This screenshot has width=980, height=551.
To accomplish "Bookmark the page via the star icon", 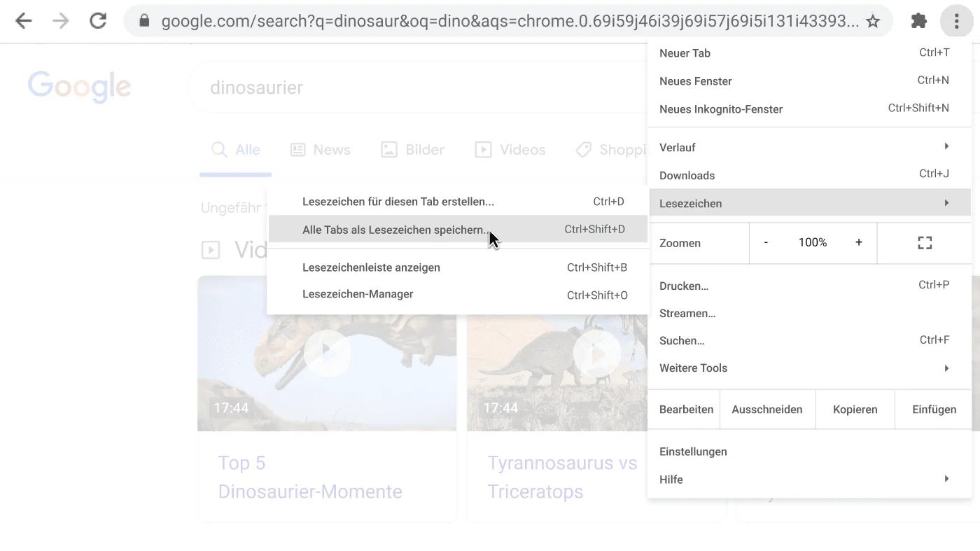I will [x=873, y=20].
